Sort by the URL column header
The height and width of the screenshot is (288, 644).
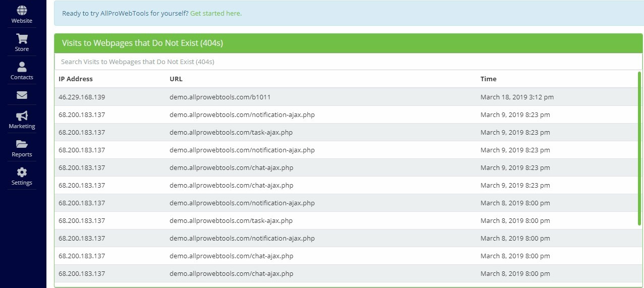click(176, 79)
